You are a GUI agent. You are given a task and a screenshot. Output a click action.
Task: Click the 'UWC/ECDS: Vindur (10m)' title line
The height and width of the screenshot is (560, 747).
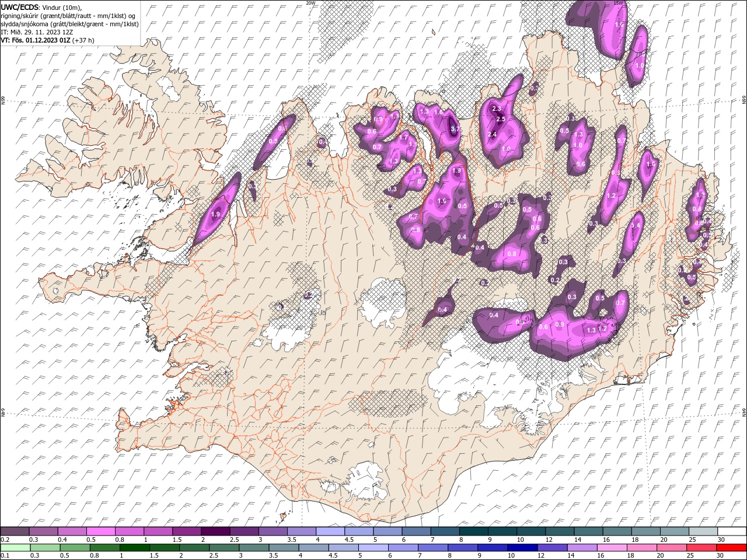pyautogui.click(x=41, y=7)
